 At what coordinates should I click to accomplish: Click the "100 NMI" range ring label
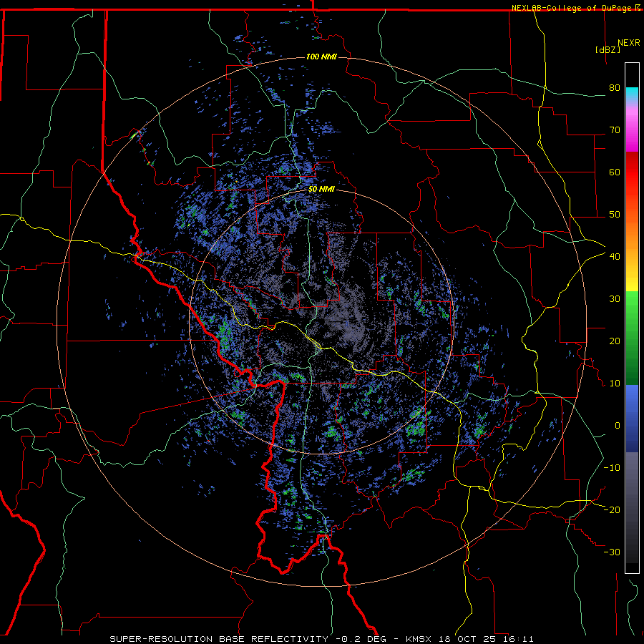(x=321, y=57)
